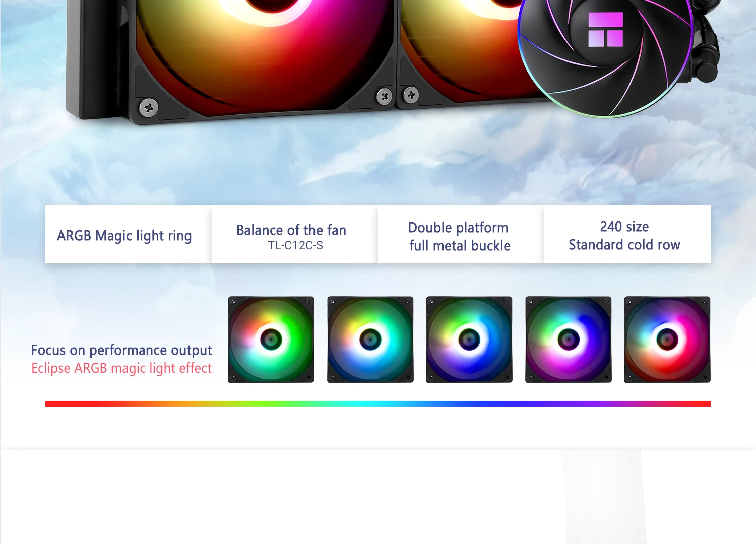Click the TL-C12C-S model number text

coord(295,246)
